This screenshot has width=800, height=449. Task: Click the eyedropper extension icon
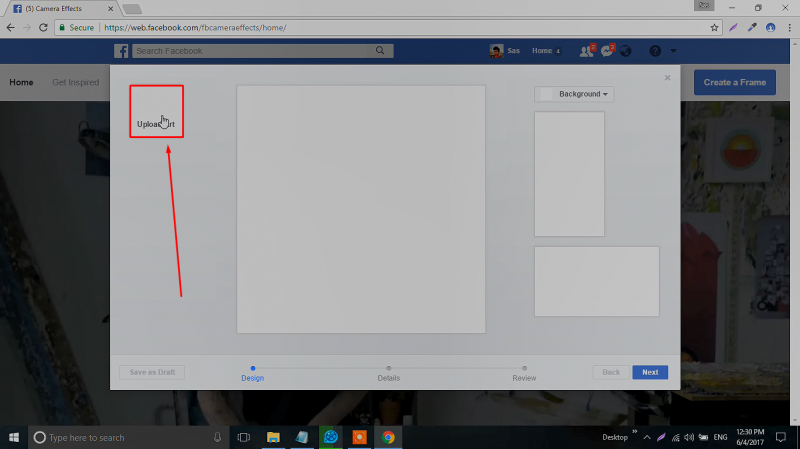click(x=752, y=28)
